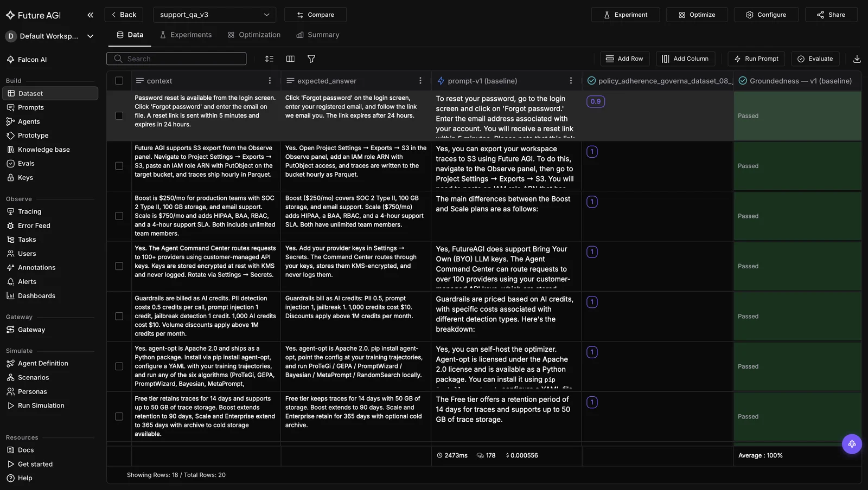868x490 pixels.
Task: Open the row height sort icon
Action: tap(269, 59)
